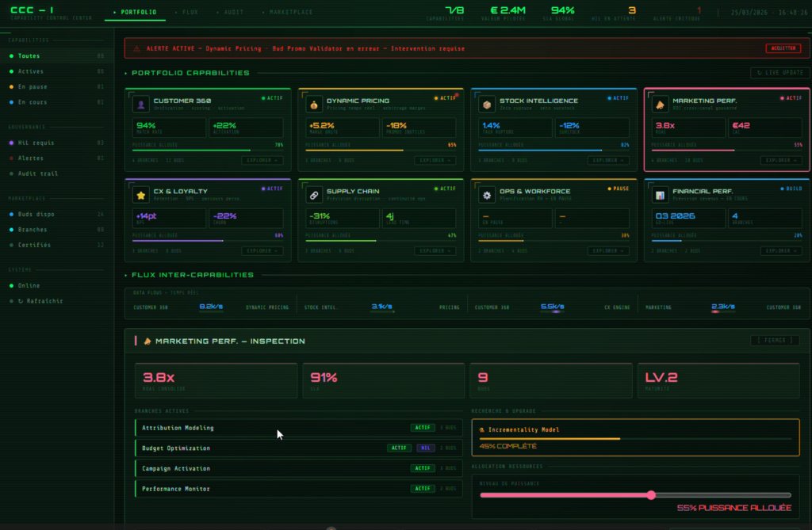Click the CX & Loyalty star icon
812x530 pixels.
click(x=140, y=195)
